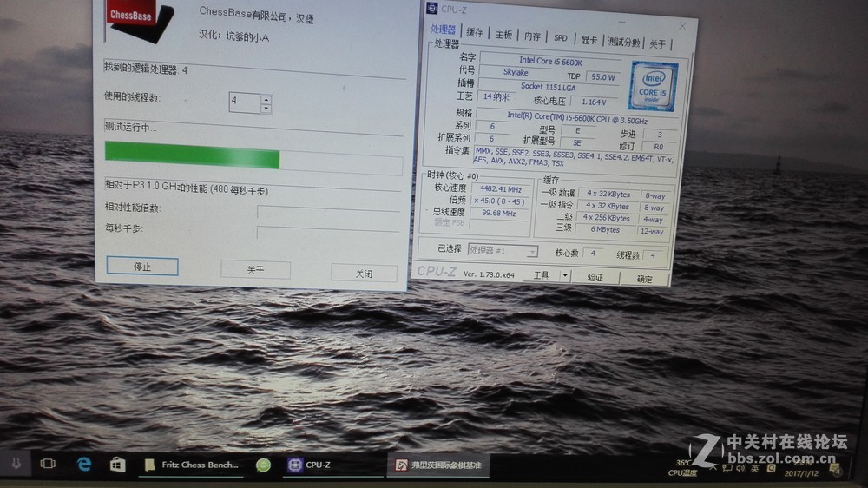Open the SPD tab in CPU-Z
This screenshot has width=868, height=488.
pos(561,37)
